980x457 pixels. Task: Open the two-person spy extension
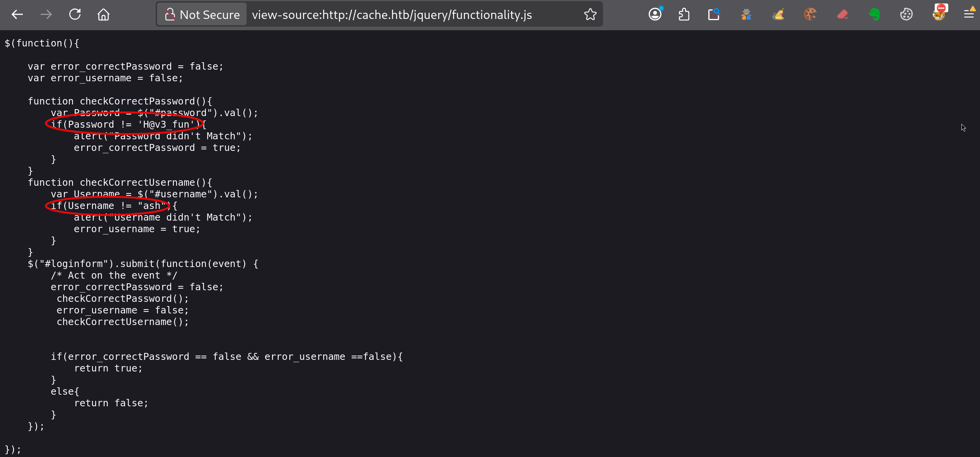click(746, 15)
